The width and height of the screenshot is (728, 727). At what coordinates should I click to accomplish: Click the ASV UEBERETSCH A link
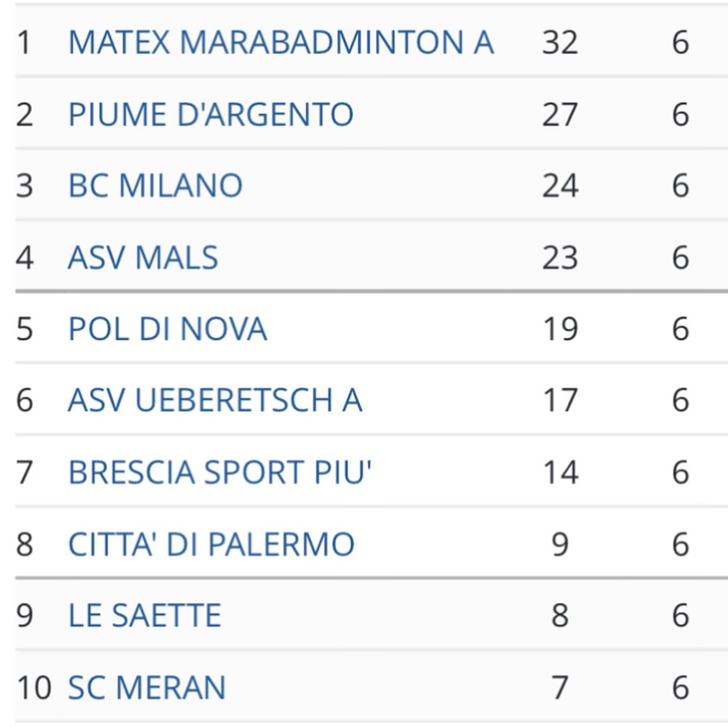(x=214, y=401)
